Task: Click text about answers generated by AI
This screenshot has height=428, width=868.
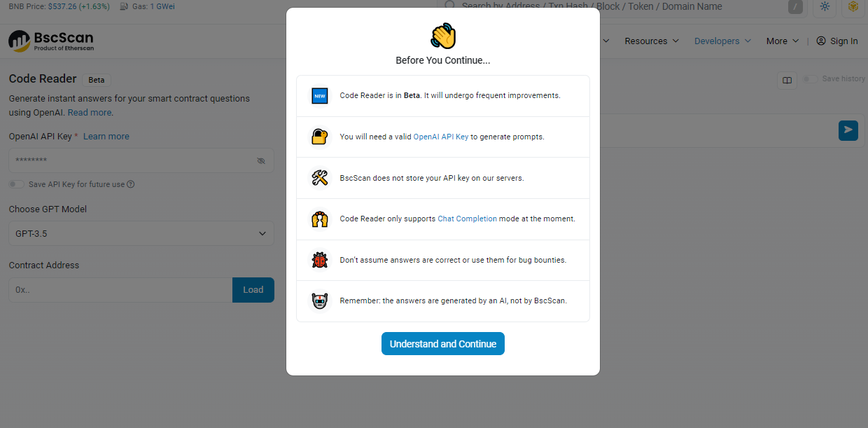Action: (x=454, y=301)
